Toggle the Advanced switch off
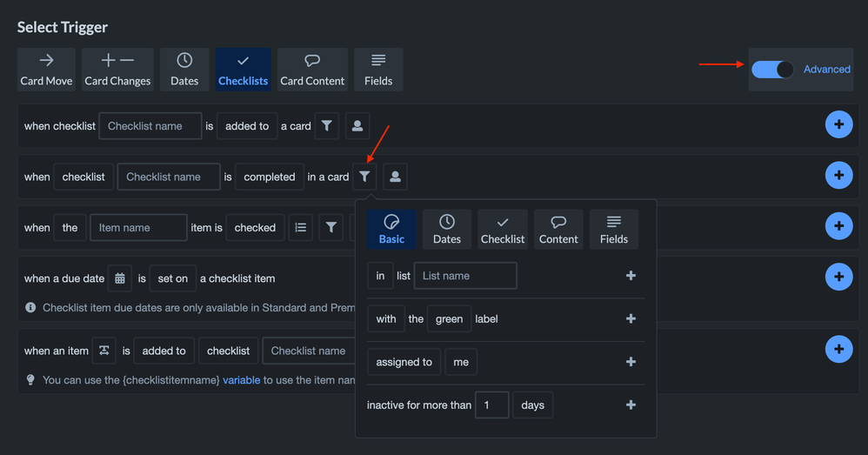 coord(772,70)
